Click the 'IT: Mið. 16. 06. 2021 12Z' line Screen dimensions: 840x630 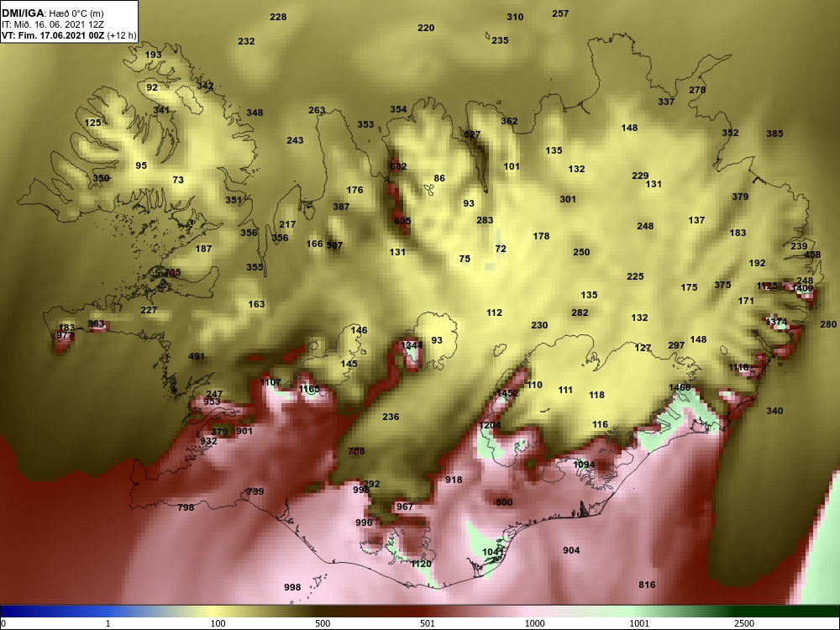tap(52, 24)
